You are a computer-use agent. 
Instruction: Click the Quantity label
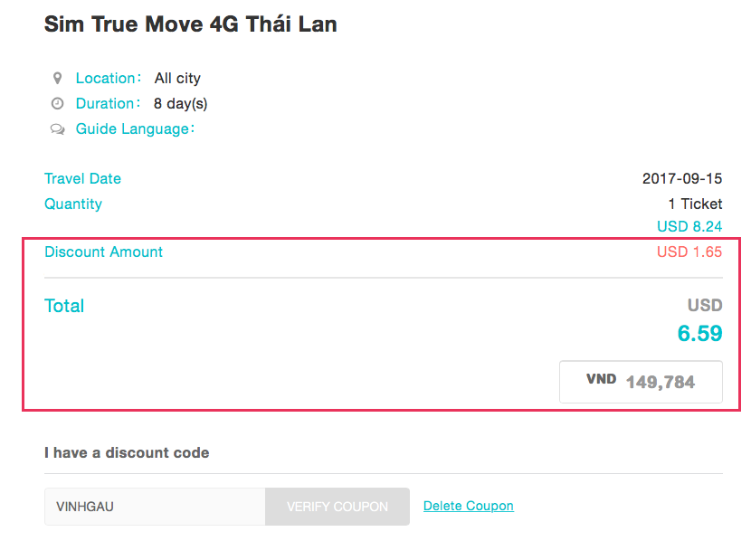pyautogui.click(x=73, y=204)
